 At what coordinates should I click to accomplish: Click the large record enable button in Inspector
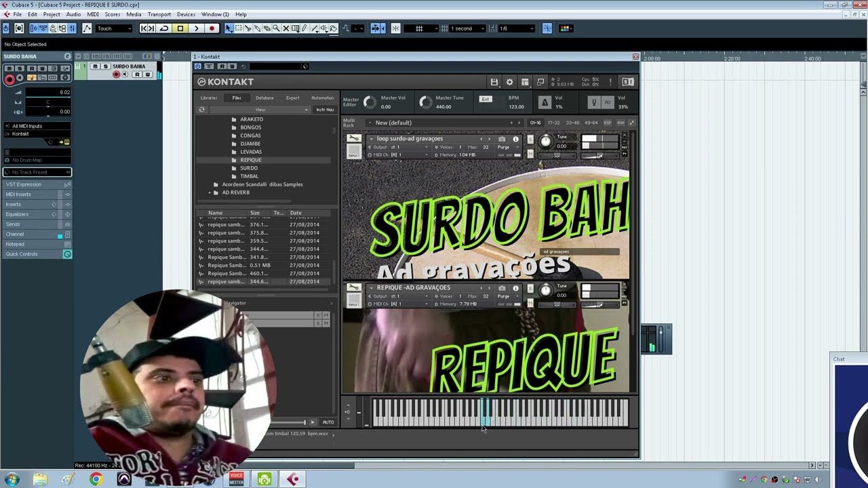(9, 79)
